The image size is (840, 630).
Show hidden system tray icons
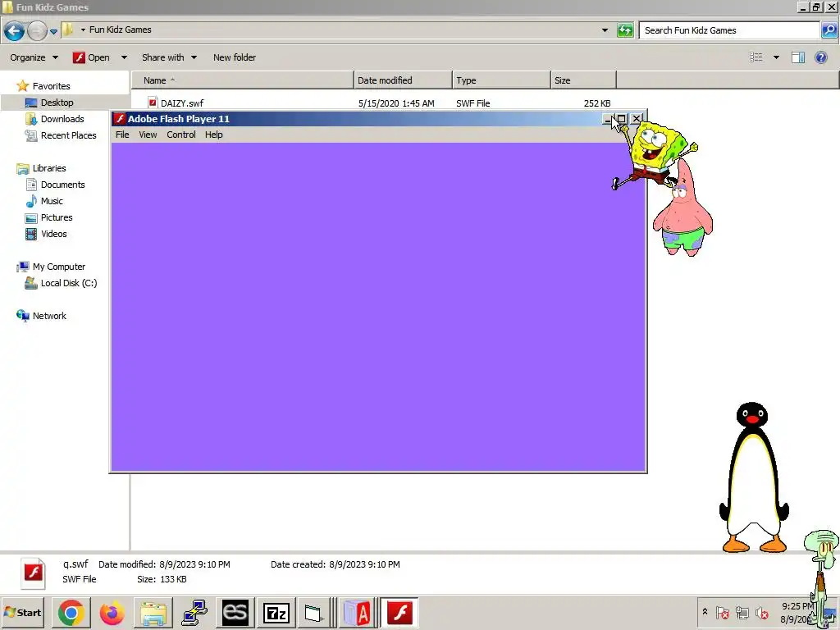tap(705, 612)
